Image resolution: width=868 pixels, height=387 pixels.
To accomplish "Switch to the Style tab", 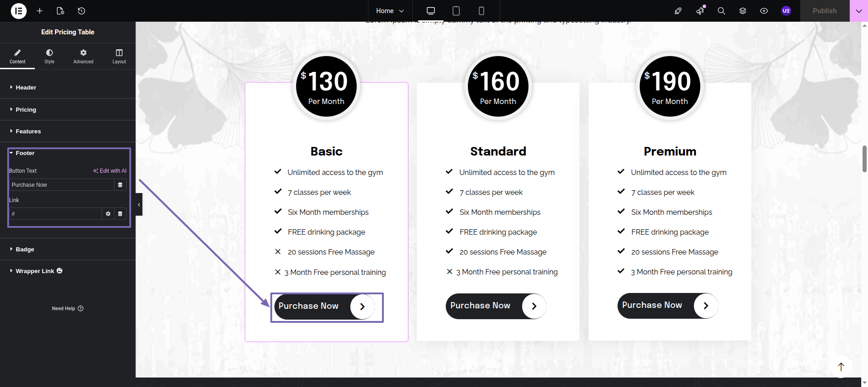I will (49, 57).
